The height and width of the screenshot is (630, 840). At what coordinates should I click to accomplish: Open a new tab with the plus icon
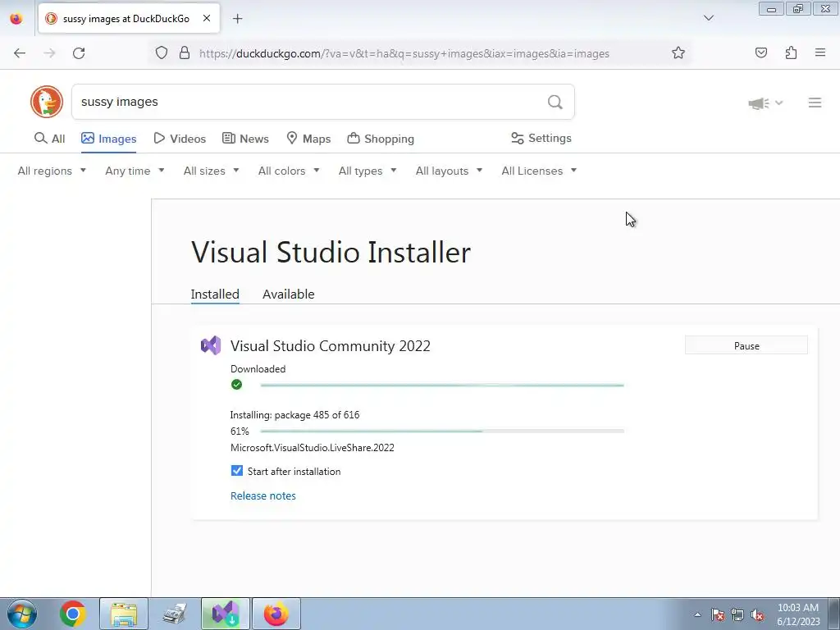click(x=237, y=19)
